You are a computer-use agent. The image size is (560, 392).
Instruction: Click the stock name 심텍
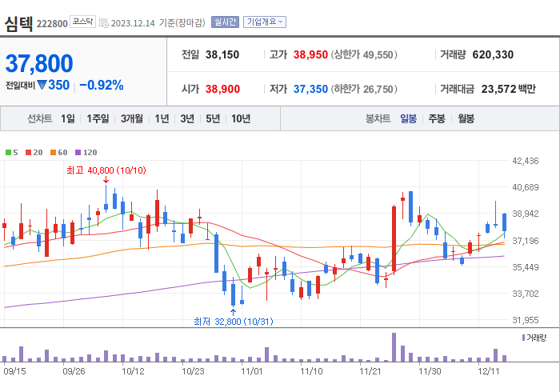pyautogui.click(x=18, y=24)
